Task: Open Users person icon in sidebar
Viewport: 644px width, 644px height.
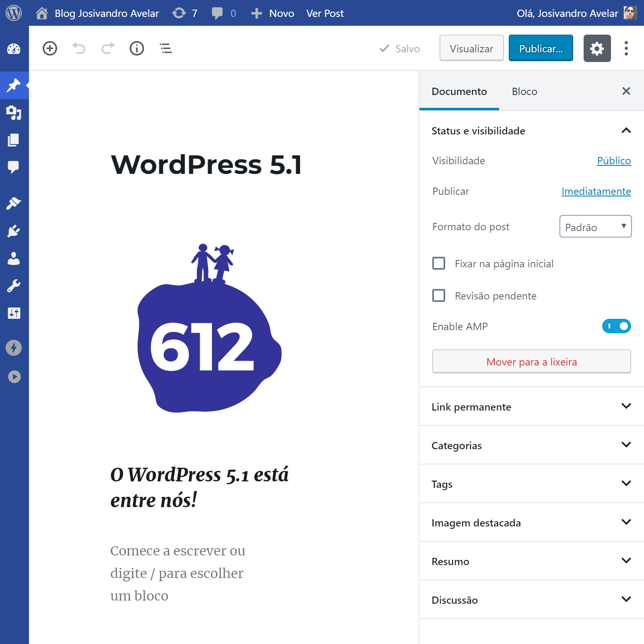Action: coord(14,258)
